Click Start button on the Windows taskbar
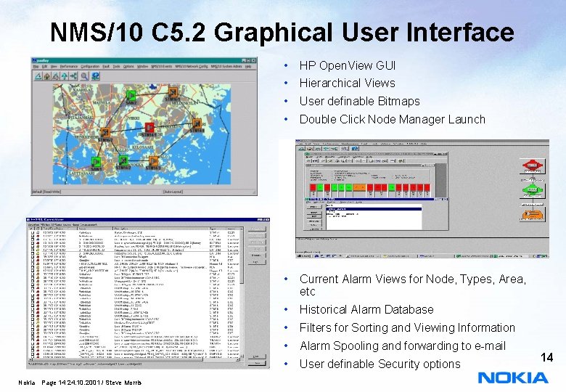This screenshot has width=566, height=392. tap(303, 256)
